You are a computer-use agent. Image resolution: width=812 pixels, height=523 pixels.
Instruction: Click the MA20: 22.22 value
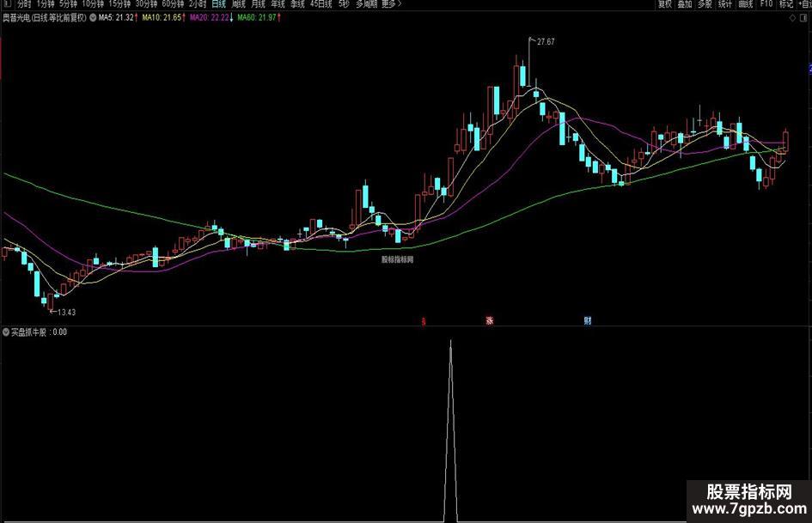pos(209,18)
